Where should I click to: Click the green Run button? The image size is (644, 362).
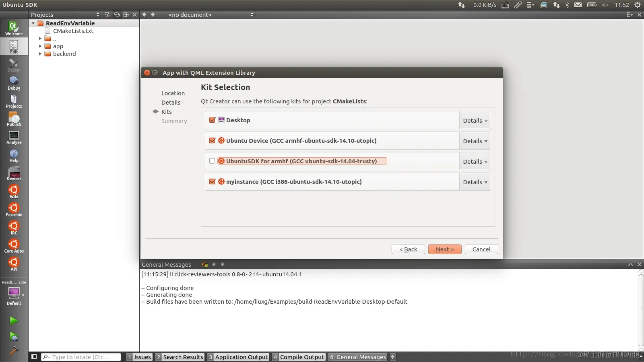coord(14,321)
